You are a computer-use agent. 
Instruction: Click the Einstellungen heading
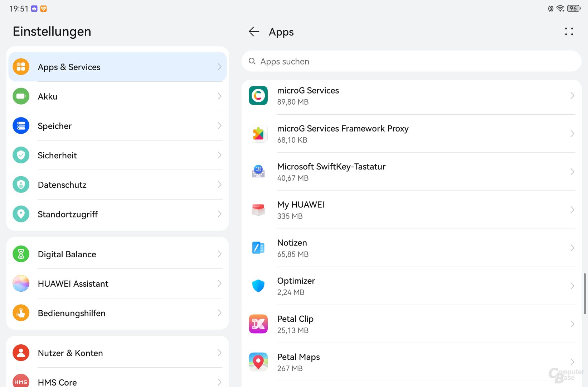(52, 32)
